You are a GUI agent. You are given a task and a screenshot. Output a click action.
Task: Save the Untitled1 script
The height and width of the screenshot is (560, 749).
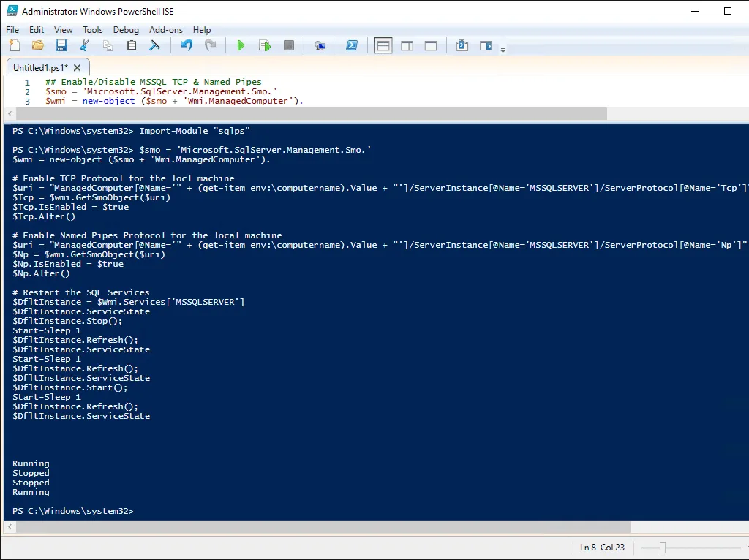point(61,45)
